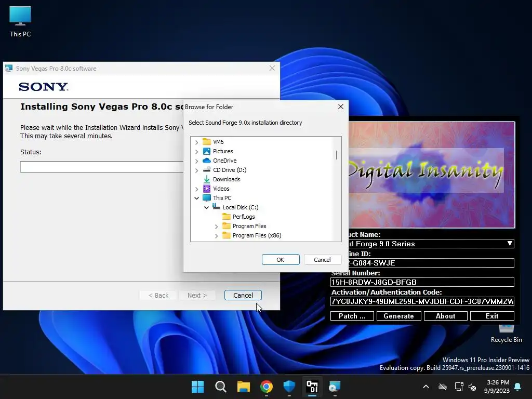Click the Generate button in keygen
Screen dimensions: 532x399
coord(398,316)
